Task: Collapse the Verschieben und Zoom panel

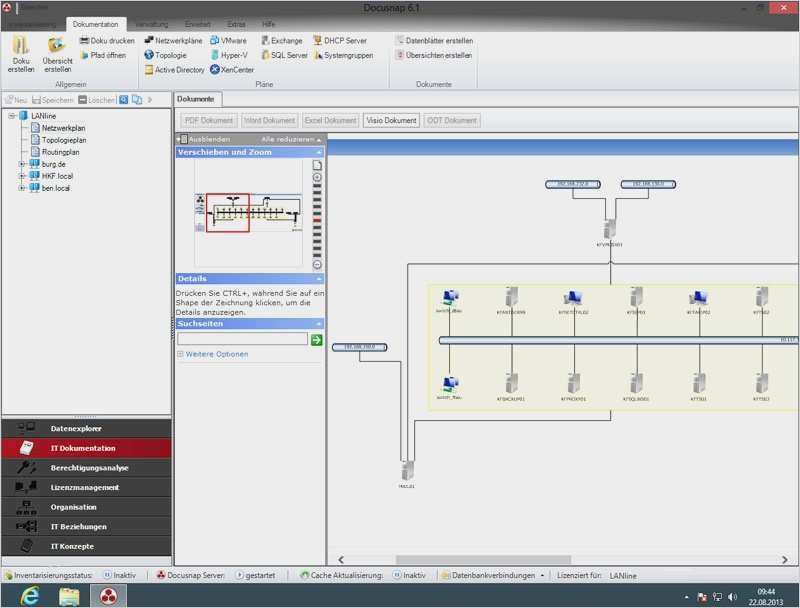Action: pos(319,152)
